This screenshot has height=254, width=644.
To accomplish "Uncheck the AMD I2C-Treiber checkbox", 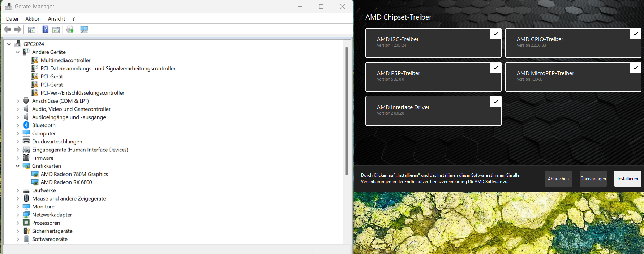I will click(x=495, y=34).
